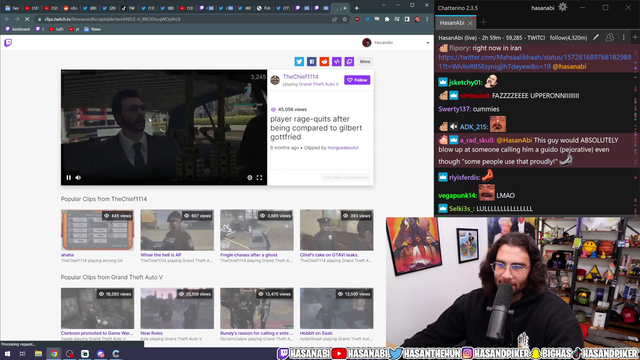Click browser forward arrow
The height and width of the screenshot is (360, 640).
coord(17,19)
